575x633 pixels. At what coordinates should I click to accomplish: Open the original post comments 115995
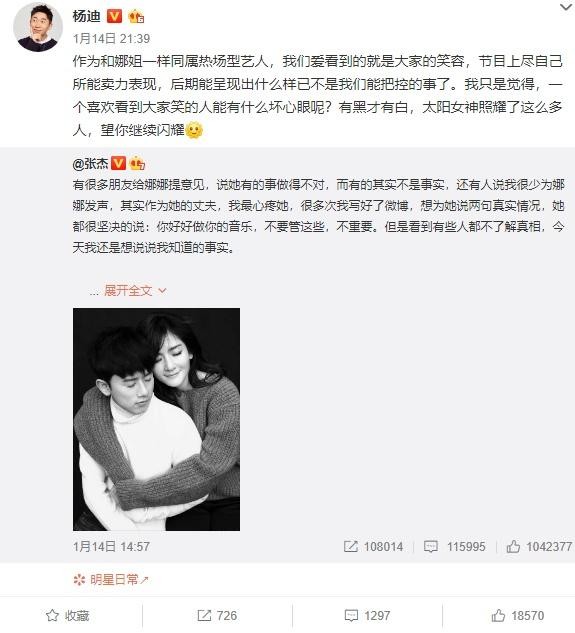tap(454, 547)
